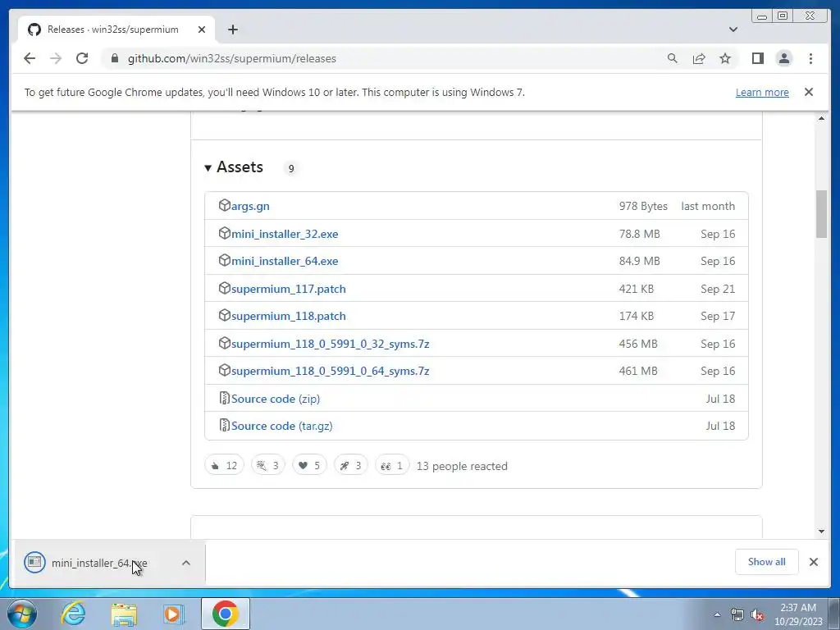Click Show all downloads button
Viewport: 840px width, 630px height.
tap(767, 562)
